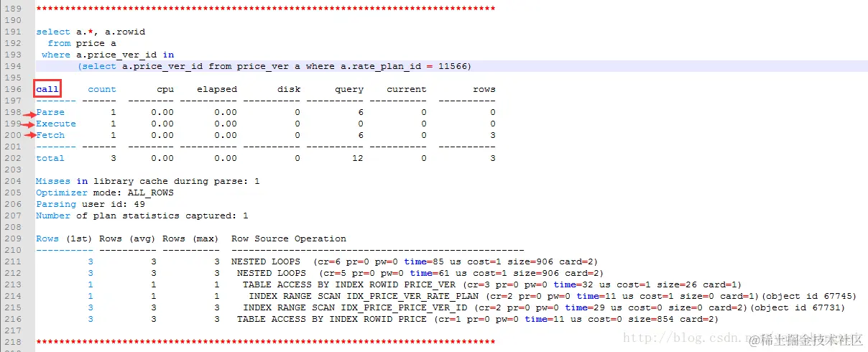The height and width of the screenshot is (352, 868).
Task: Click line number 216 in the gutter
Action: [14, 319]
